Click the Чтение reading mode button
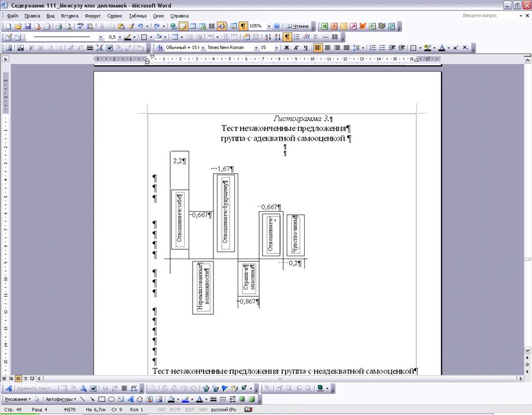Screen dimensions: 532x415 (x=297, y=27)
